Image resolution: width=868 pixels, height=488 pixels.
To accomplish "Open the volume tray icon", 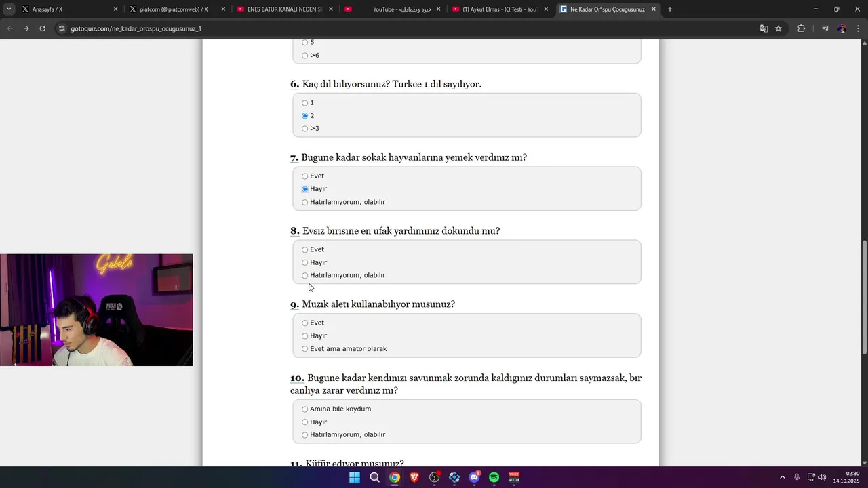I will click(823, 477).
